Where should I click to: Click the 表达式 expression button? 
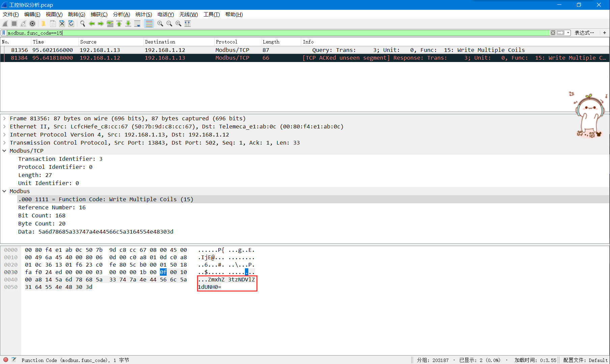585,33
